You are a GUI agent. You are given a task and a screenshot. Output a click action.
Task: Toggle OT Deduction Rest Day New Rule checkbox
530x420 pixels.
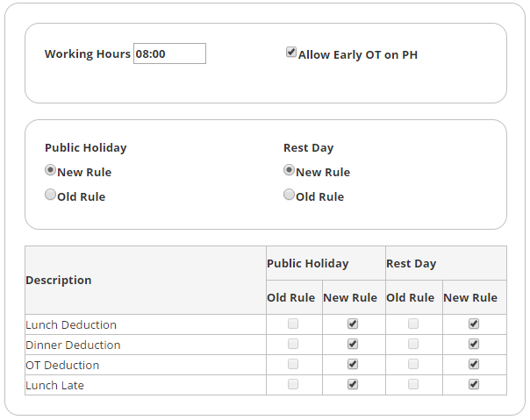click(474, 364)
